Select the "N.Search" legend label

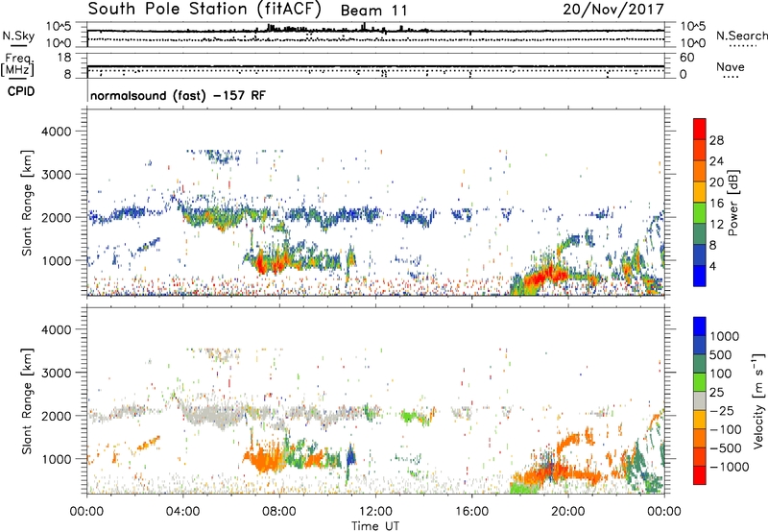click(x=741, y=36)
